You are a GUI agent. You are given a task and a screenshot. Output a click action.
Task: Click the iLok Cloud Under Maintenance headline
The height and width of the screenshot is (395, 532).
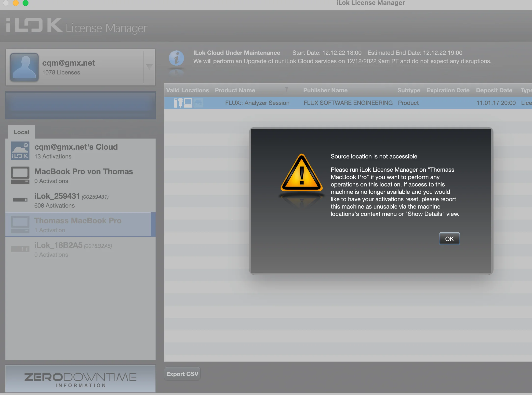(x=237, y=53)
